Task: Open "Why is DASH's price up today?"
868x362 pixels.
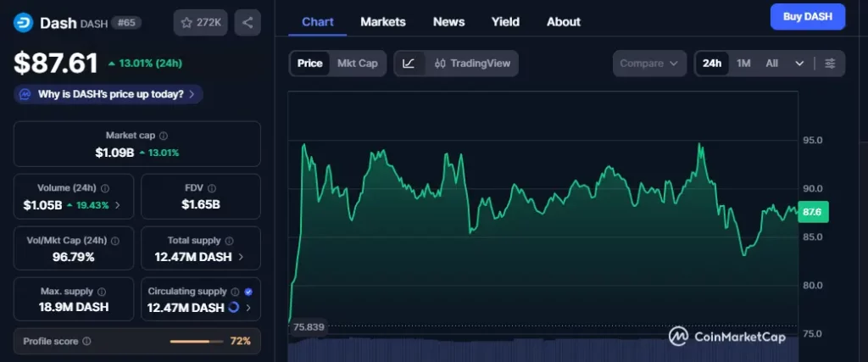Action: coord(108,94)
